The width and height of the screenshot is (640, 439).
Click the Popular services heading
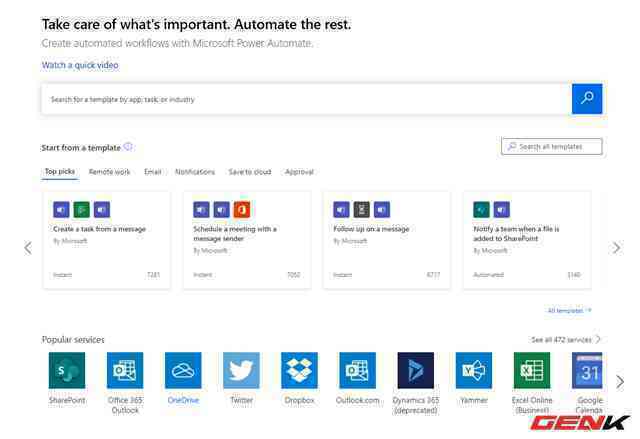73,339
